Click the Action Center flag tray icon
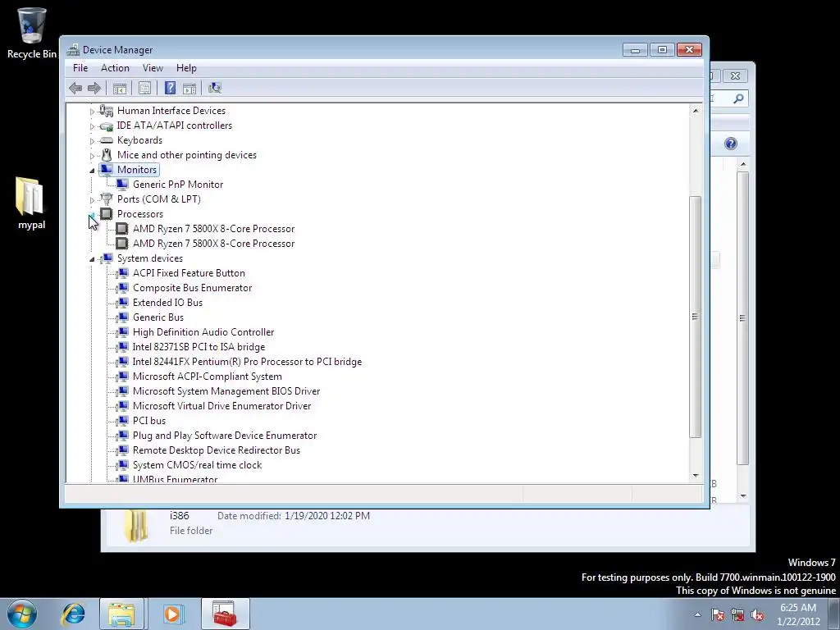 718,615
